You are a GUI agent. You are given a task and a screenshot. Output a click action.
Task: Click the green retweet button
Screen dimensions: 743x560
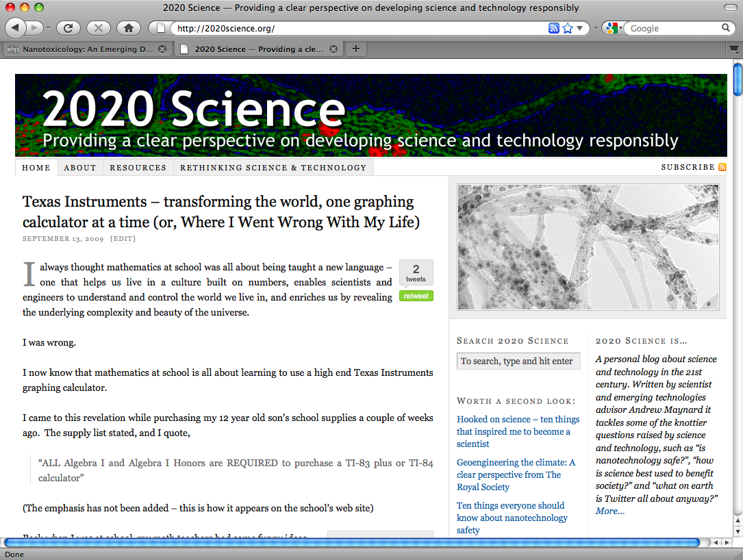click(x=416, y=296)
